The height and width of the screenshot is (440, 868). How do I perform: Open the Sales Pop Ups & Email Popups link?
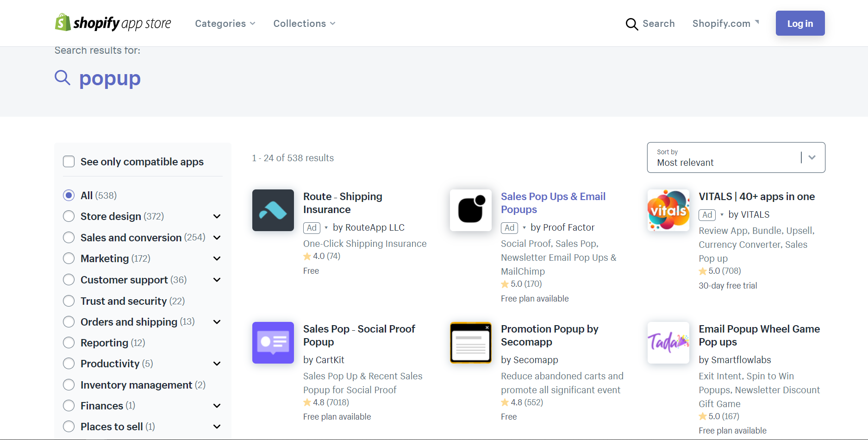(x=553, y=203)
